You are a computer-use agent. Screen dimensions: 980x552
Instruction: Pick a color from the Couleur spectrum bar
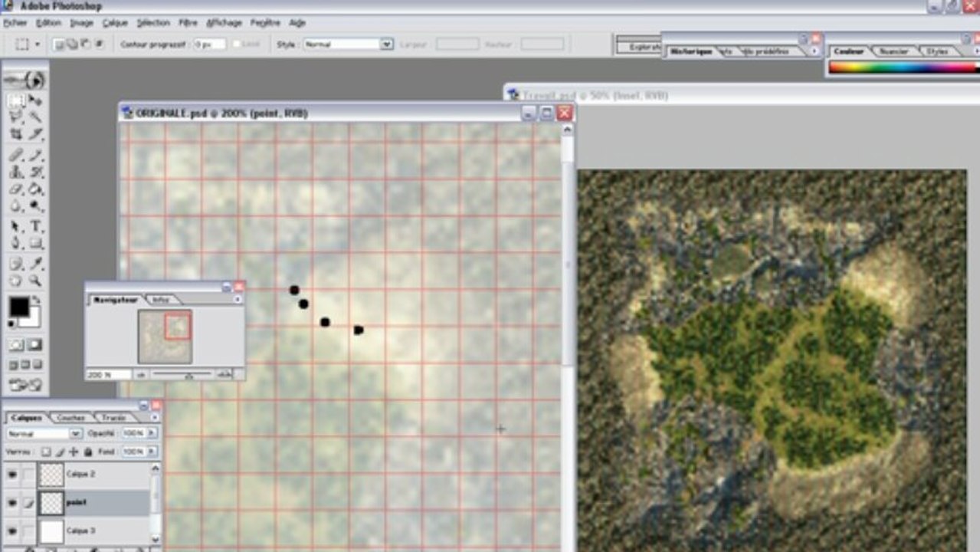click(903, 67)
